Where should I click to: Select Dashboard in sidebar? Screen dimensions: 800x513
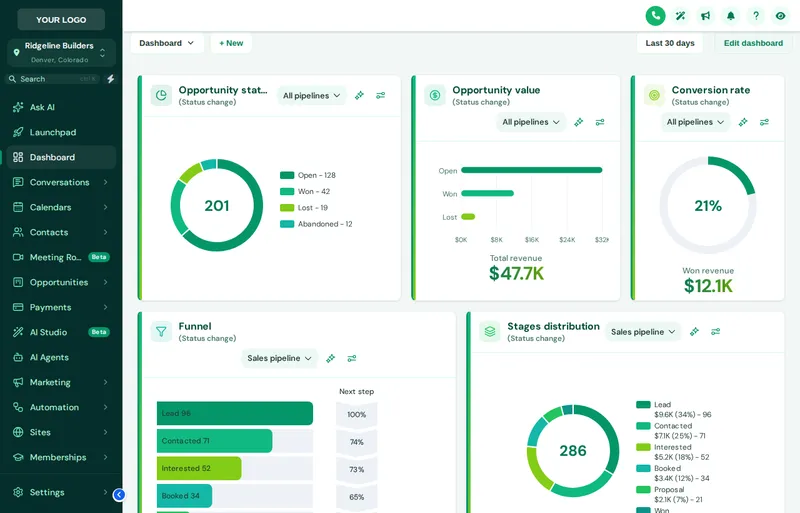coord(61,157)
